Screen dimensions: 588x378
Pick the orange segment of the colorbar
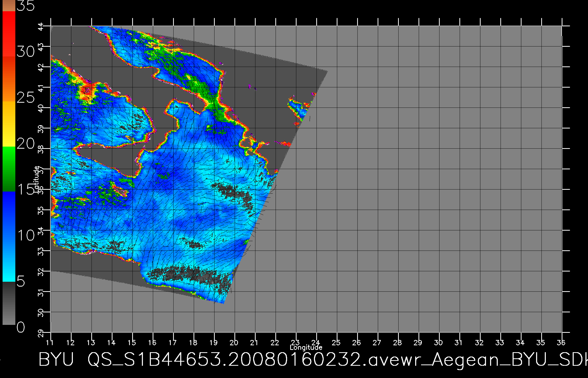pyautogui.click(x=9, y=79)
